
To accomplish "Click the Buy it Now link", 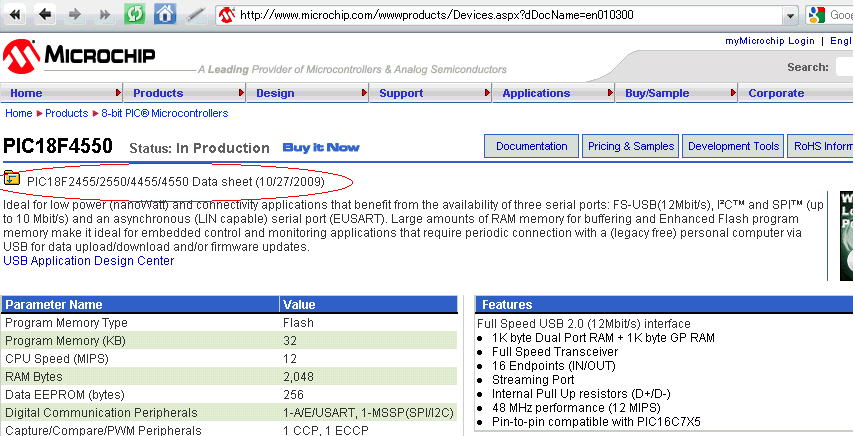I will point(321,148).
